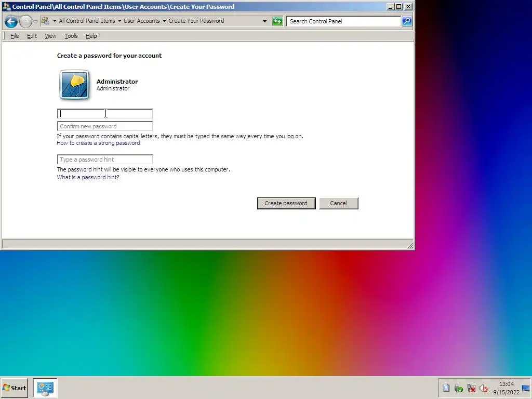Viewport: 532px width, 399px height.
Task: Open the Tools menu
Action: pyautogui.click(x=71, y=36)
